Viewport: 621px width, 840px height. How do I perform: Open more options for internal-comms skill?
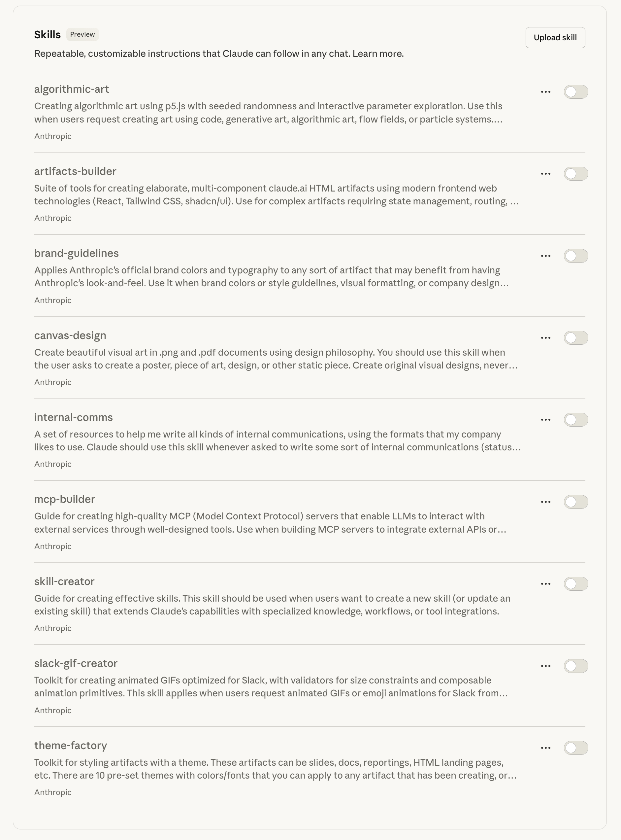(x=545, y=420)
